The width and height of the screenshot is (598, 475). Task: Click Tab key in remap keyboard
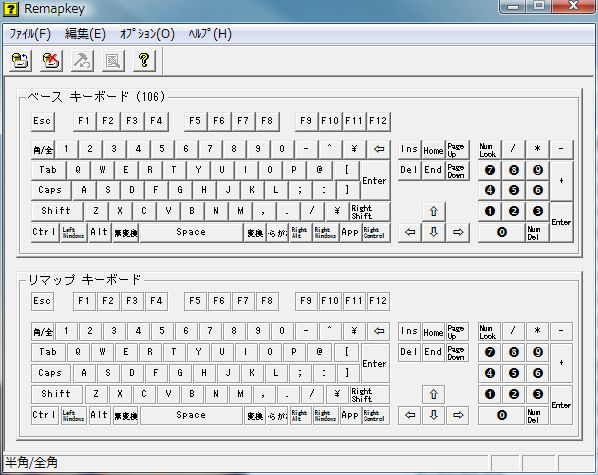coord(48,352)
